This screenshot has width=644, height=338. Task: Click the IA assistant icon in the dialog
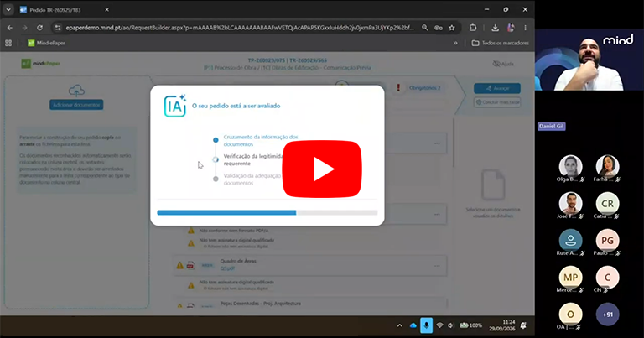pos(175,106)
